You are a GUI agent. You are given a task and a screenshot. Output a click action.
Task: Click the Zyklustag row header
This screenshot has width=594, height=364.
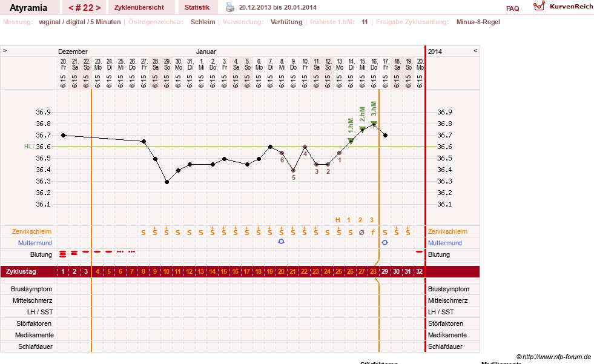point(21,271)
